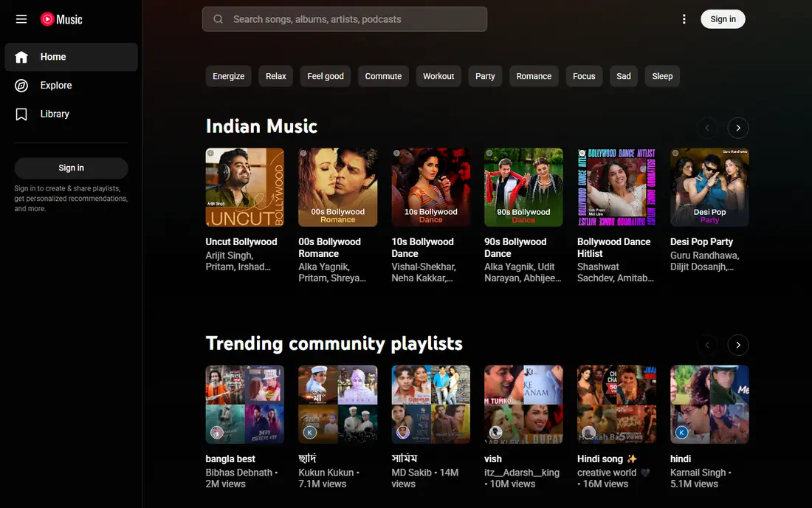Viewport: 812px width, 508px height.
Task: Open 10s Bollywood Dance thumbnail
Action: click(430, 188)
